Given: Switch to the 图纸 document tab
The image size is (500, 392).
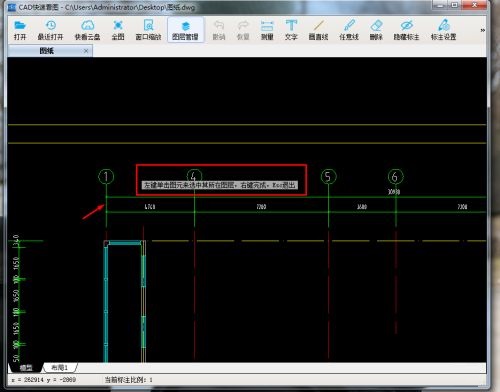Looking at the screenshot, I should pyautogui.click(x=47, y=51).
